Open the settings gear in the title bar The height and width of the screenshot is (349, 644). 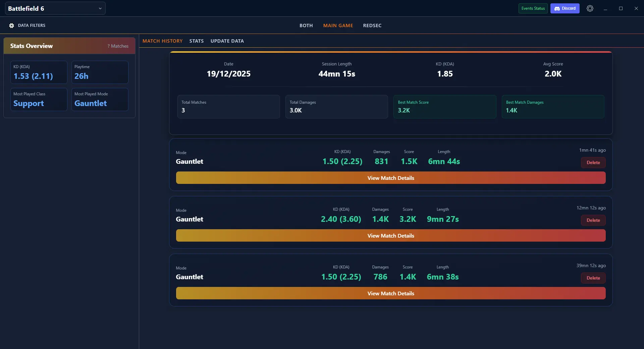[x=590, y=8]
